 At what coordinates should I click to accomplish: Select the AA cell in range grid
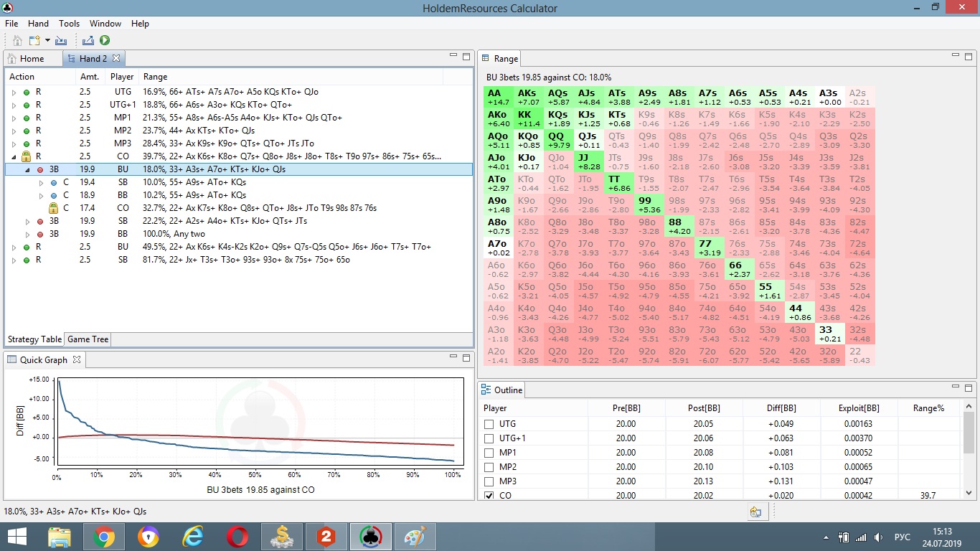click(499, 98)
